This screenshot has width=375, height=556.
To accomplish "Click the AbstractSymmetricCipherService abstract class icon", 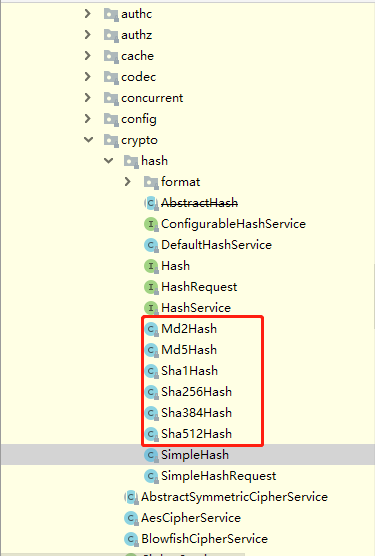I will pyautogui.click(x=131, y=497).
